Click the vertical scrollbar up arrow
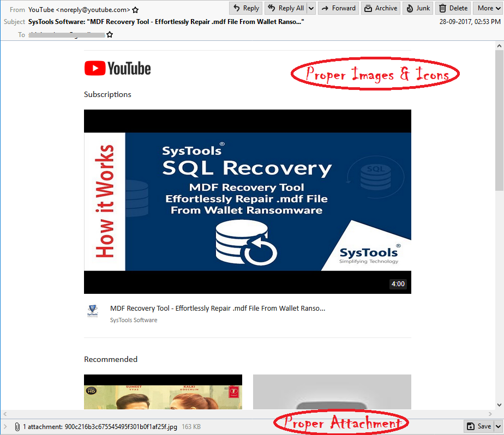 499,46
